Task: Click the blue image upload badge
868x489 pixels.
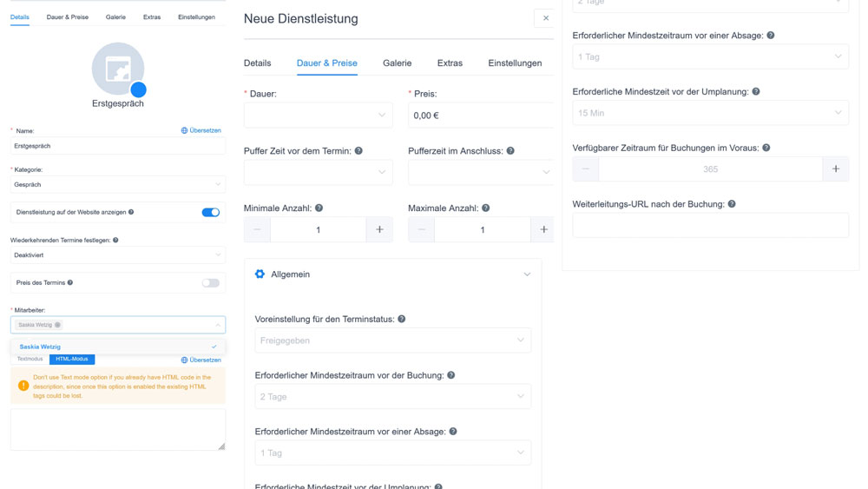Action: [138, 89]
